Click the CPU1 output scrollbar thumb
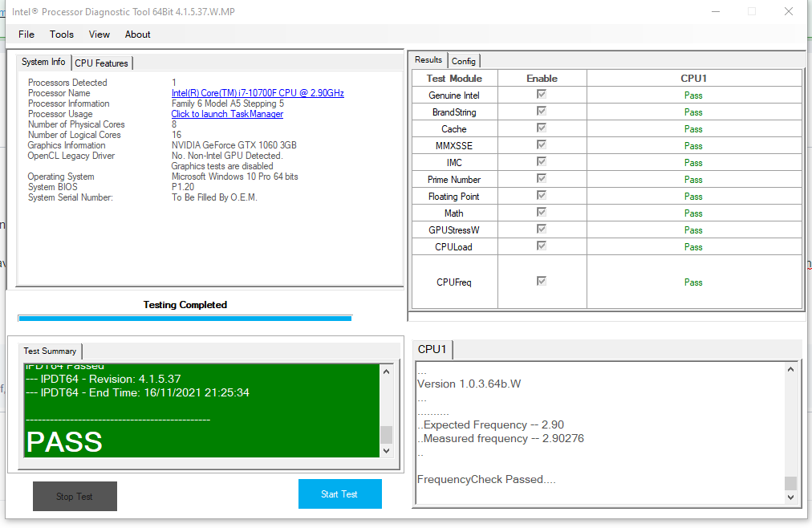 [790, 483]
